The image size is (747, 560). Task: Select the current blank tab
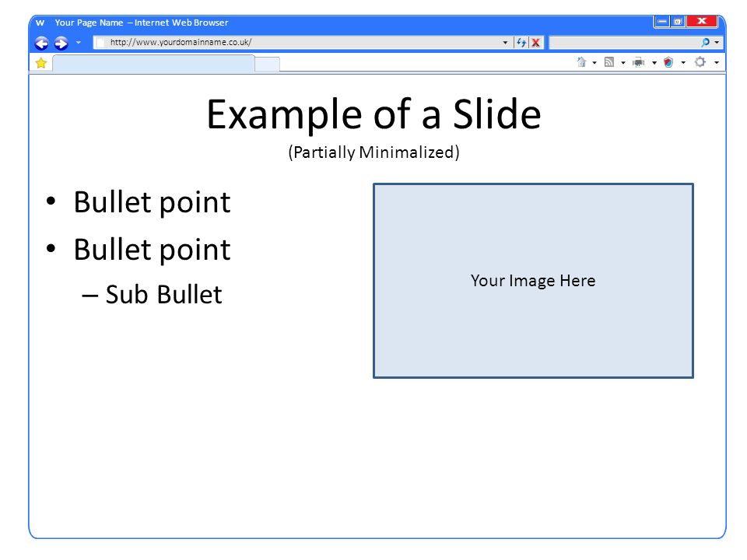pyautogui.click(x=153, y=64)
